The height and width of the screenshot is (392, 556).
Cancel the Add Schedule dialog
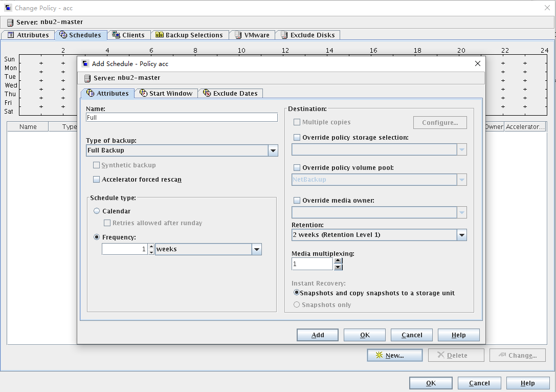point(411,335)
